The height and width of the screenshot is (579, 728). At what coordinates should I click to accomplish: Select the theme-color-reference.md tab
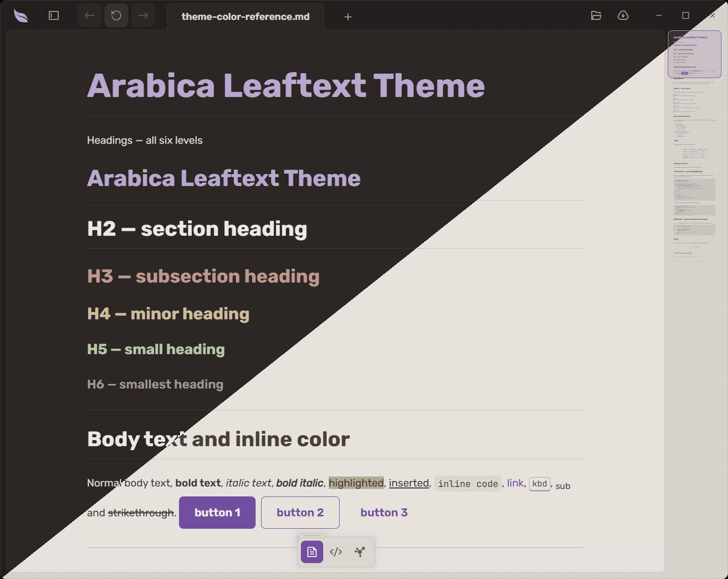point(246,16)
